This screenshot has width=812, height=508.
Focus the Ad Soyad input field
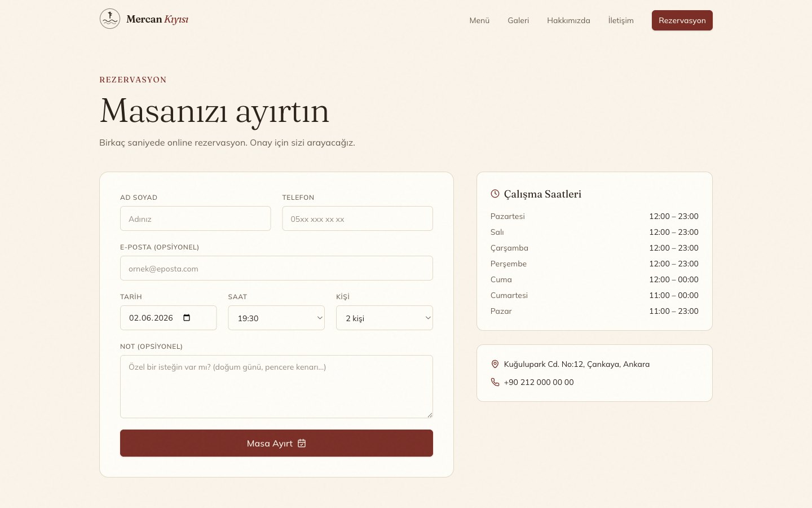pos(196,218)
